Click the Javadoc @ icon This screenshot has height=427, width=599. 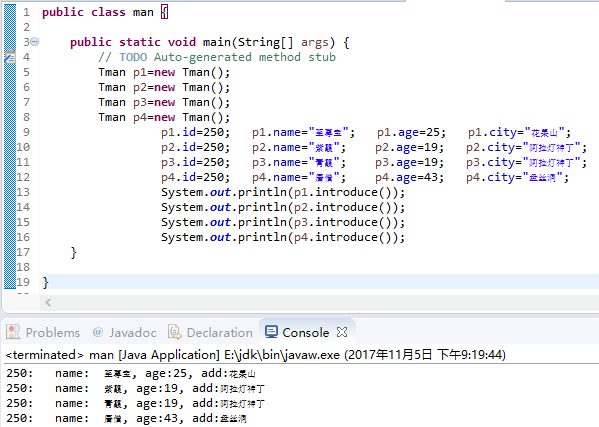pyautogui.click(x=98, y=332)
